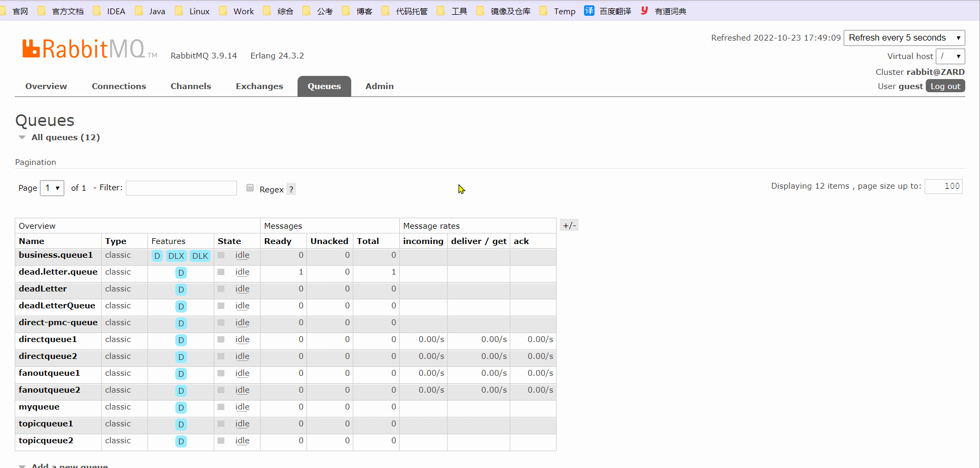
Task: Open the 博客 bookmark folder
Action: click(x=357, y=11)
